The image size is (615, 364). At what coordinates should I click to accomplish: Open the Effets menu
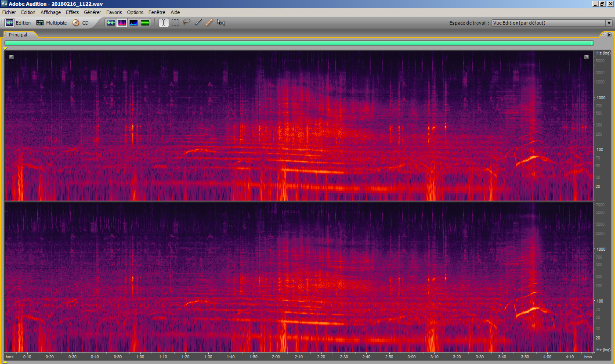pyautogui.click(x=72, y=12)
